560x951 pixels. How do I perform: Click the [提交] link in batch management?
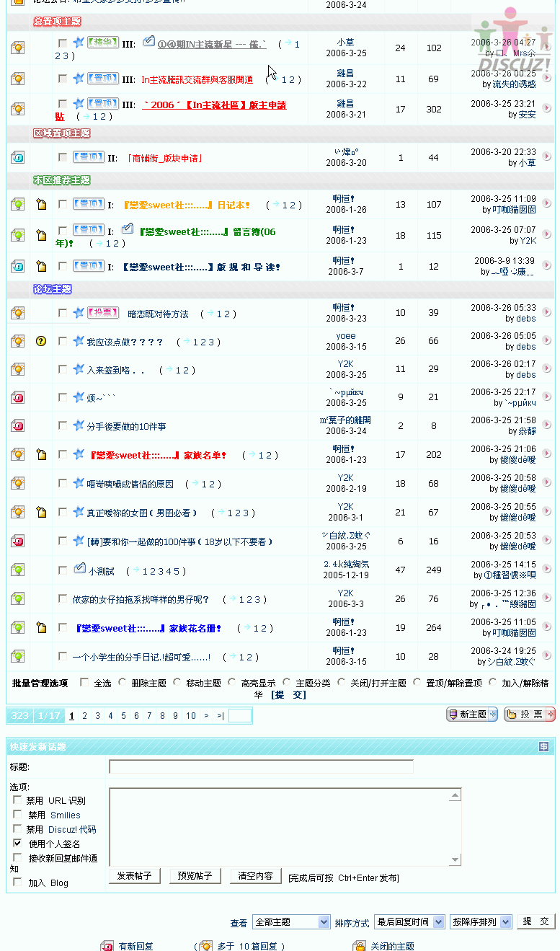(289, 695)
